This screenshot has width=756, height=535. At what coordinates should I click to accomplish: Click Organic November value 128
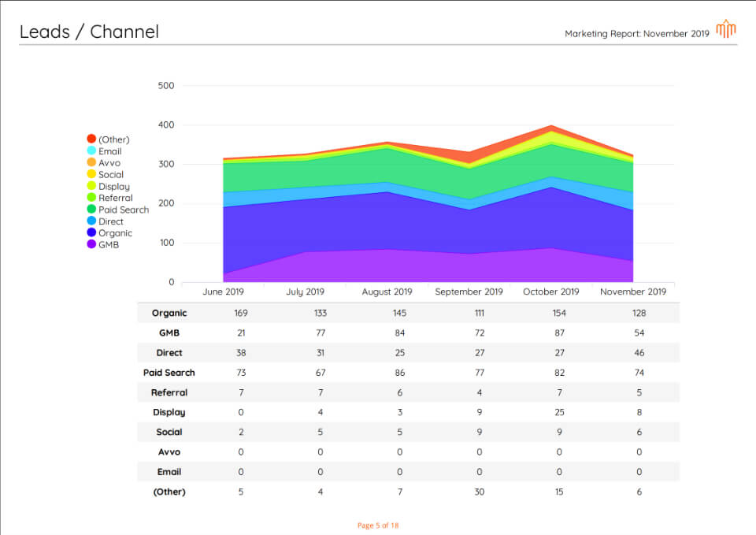click(x=639, y=313)
